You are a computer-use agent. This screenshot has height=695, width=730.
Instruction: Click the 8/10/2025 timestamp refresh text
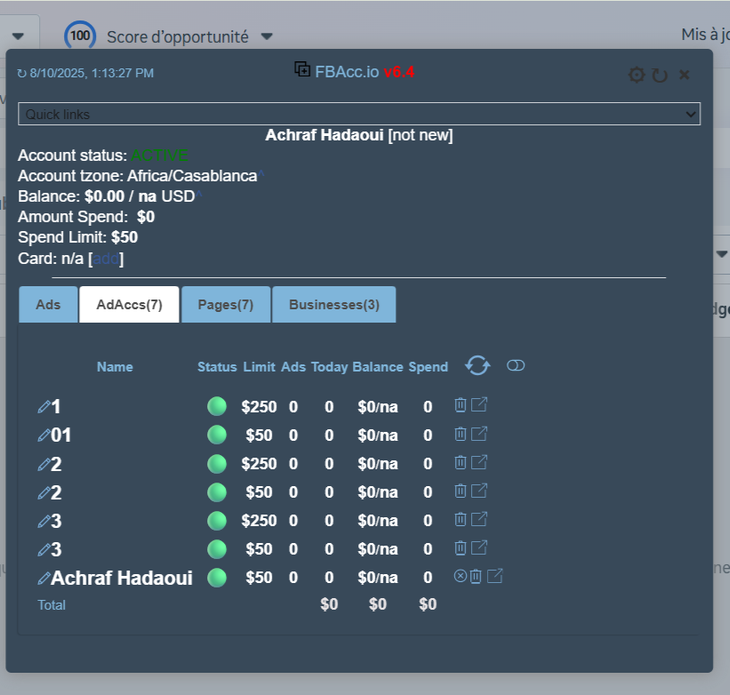click(86, 73)
